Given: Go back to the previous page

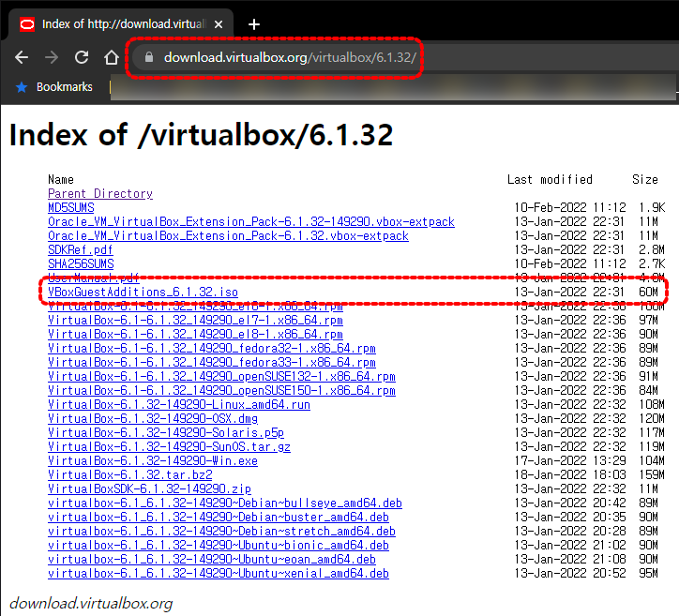Looking at the screenshot, I should 22,57.
